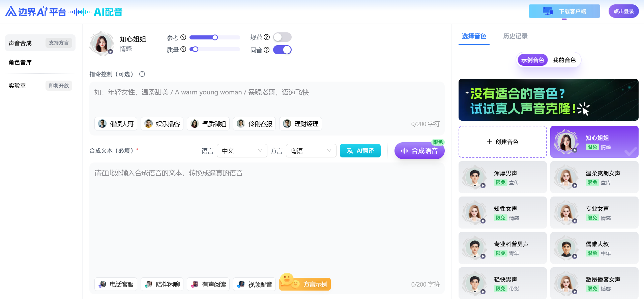Play the 知性女声 voice sample
Image resolution: width=644 pixels, height=299 pixels.
point(483,221)
